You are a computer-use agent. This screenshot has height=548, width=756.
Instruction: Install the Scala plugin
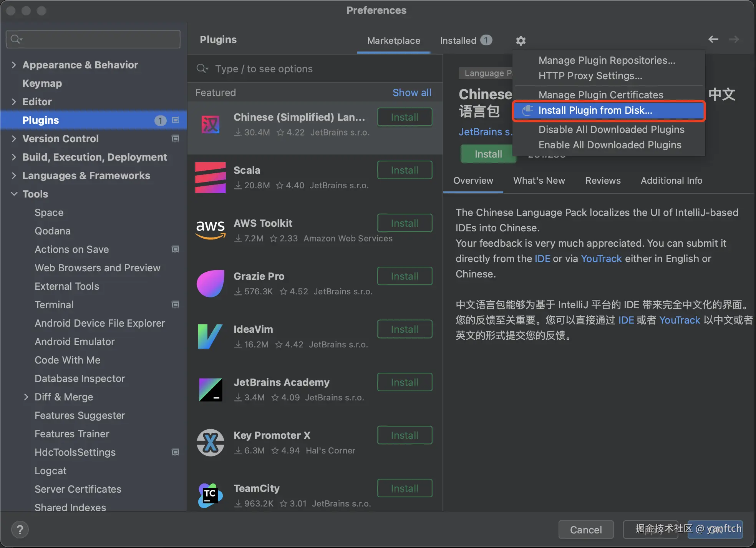pos(405,170)
